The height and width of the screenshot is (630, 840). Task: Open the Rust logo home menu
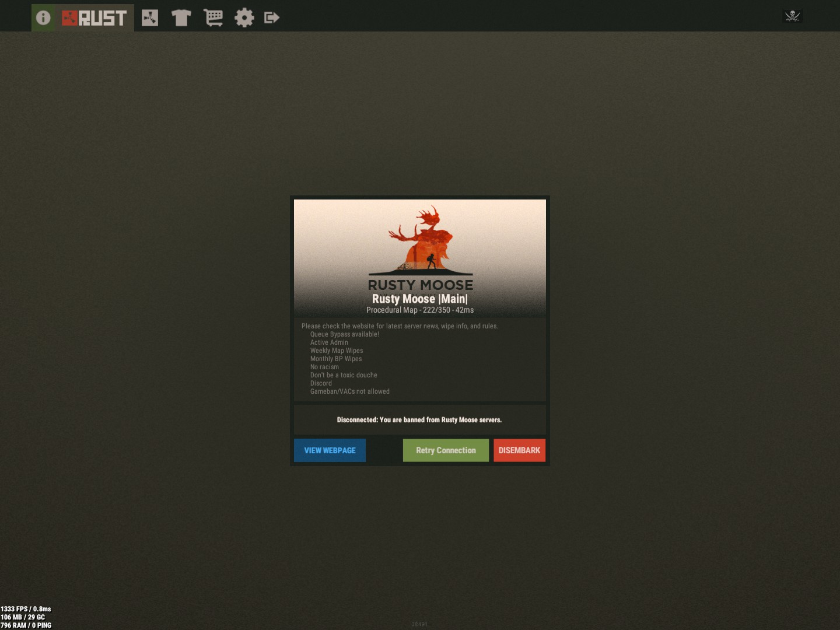click(x=94, y=18)
